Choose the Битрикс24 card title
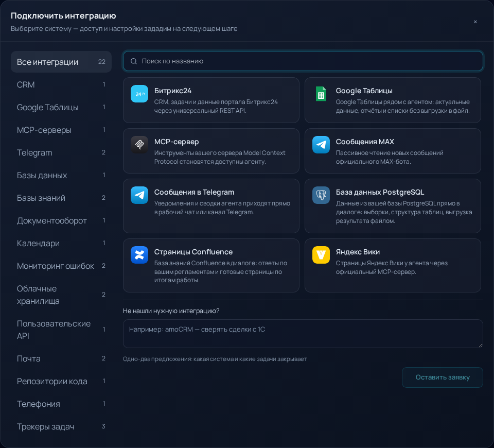This screenshot has height=448, width=494. (x=173, y=91)
